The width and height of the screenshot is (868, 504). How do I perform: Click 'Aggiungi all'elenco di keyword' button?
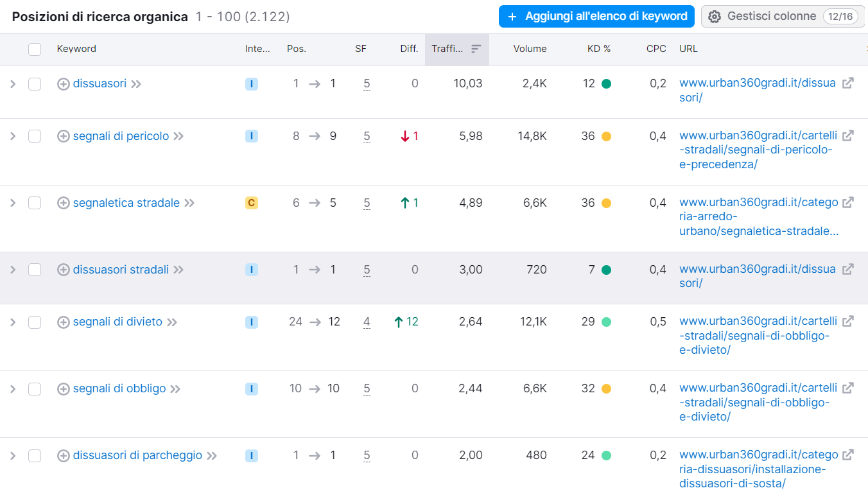[x=596, y=16]
